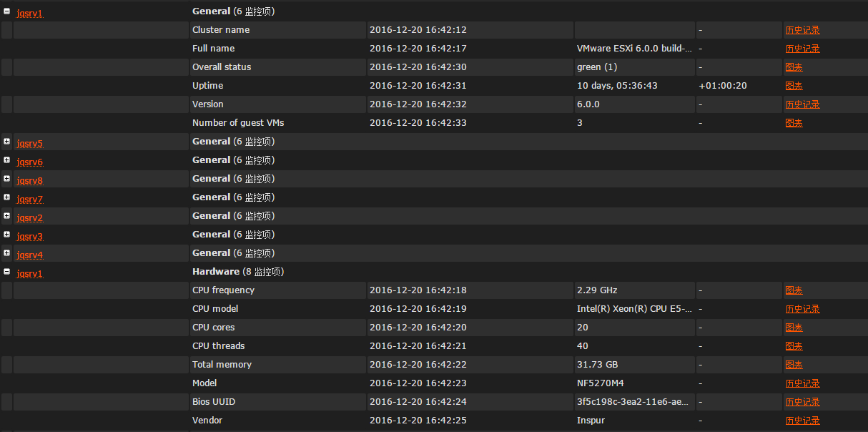The height and width of the screenshot is (432, 868).
Task: Open the jqsrv4 host link
Action: 30,255
